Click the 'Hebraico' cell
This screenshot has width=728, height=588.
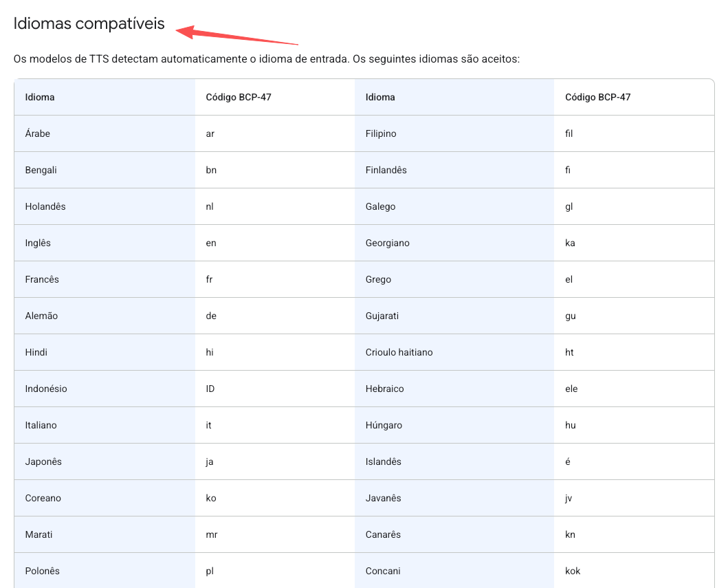coord(454,389)
